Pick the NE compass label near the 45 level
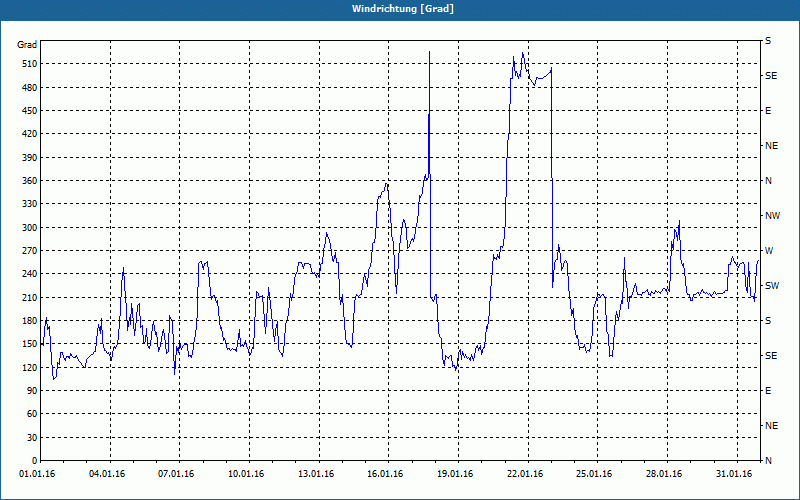 coord(772,426)
